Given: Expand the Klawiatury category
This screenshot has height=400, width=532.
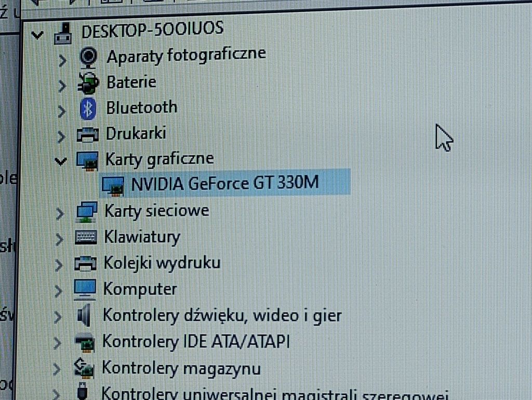Looking at the screenshot, I should pyautogui.click(x=59, y=240).
